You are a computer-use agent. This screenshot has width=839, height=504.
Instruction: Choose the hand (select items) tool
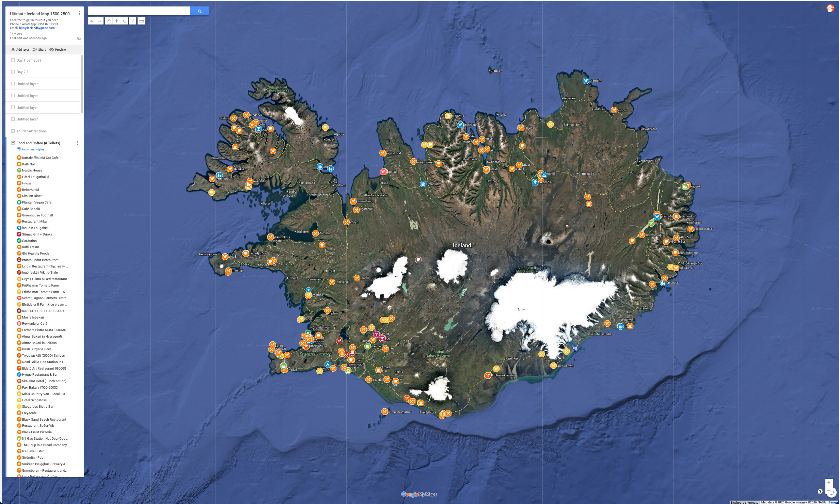click(109, 21)
